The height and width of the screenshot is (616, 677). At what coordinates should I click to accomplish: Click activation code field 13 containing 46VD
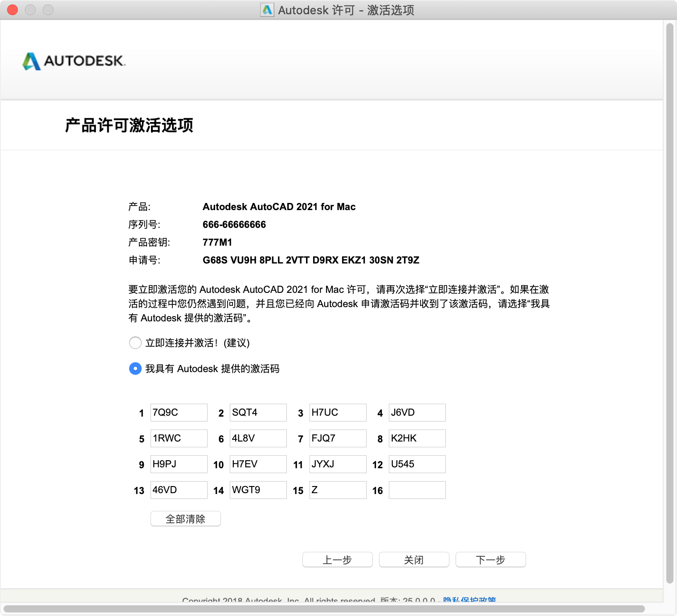pos(179,490)
